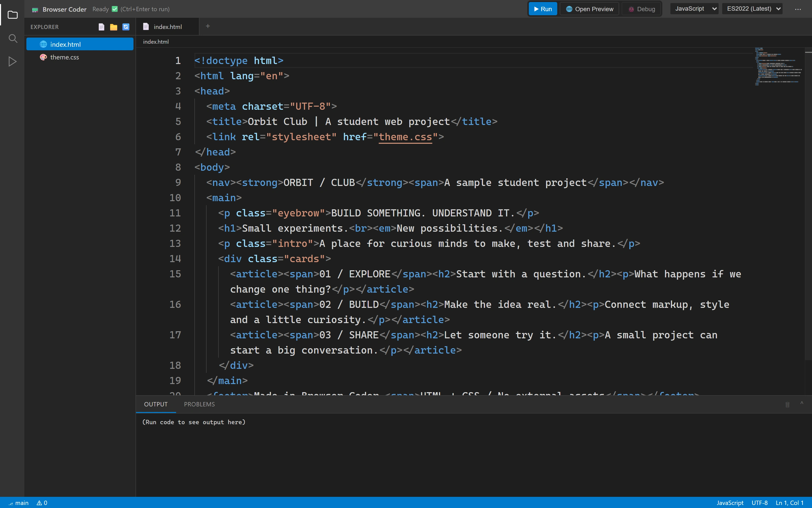Image resolution: width=812 pixels, height=508 pixels.
Task: Run the code with the Run button
Action: (x=543, y=9)
